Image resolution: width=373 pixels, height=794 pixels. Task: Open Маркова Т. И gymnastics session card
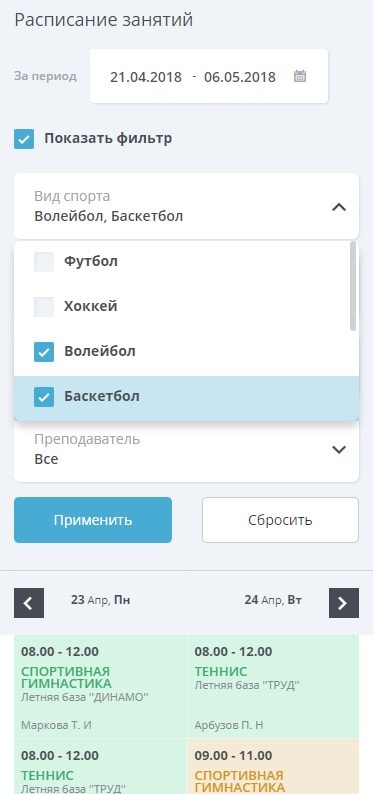click(100, 687)
